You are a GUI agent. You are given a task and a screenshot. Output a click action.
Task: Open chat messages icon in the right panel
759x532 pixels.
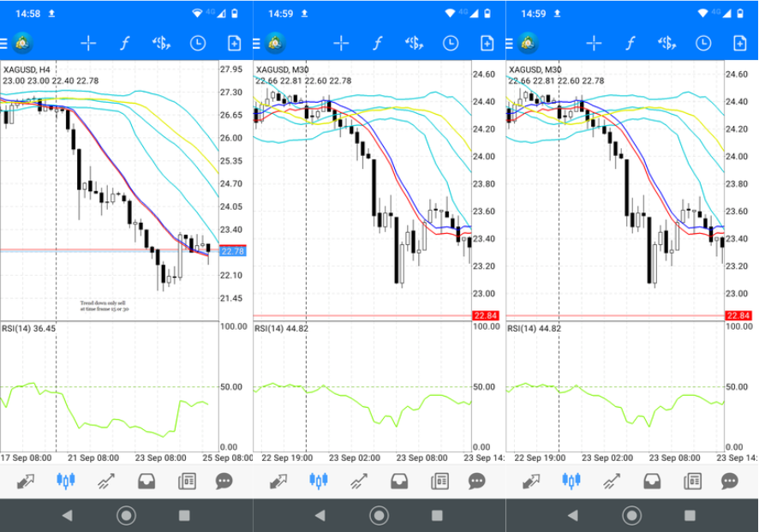[x=729, y=481]
